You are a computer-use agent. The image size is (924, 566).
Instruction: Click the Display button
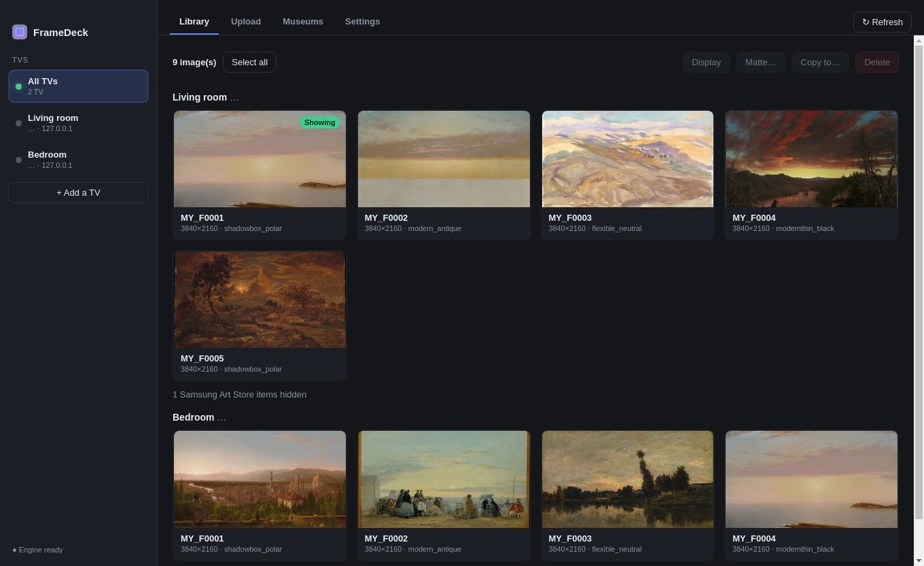[706, 62]
